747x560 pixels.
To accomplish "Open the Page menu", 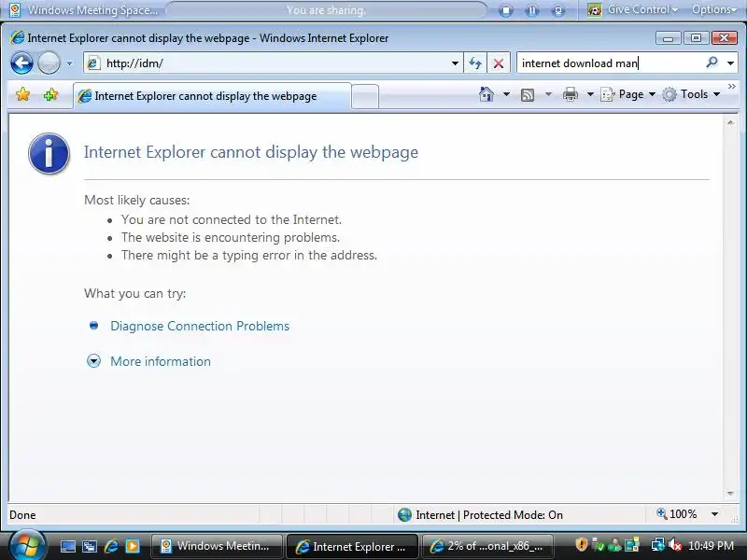I will coord(627,94).
